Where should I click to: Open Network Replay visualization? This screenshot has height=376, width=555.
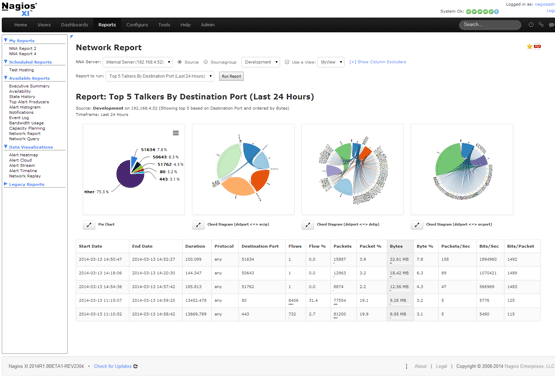click(25, 176)
